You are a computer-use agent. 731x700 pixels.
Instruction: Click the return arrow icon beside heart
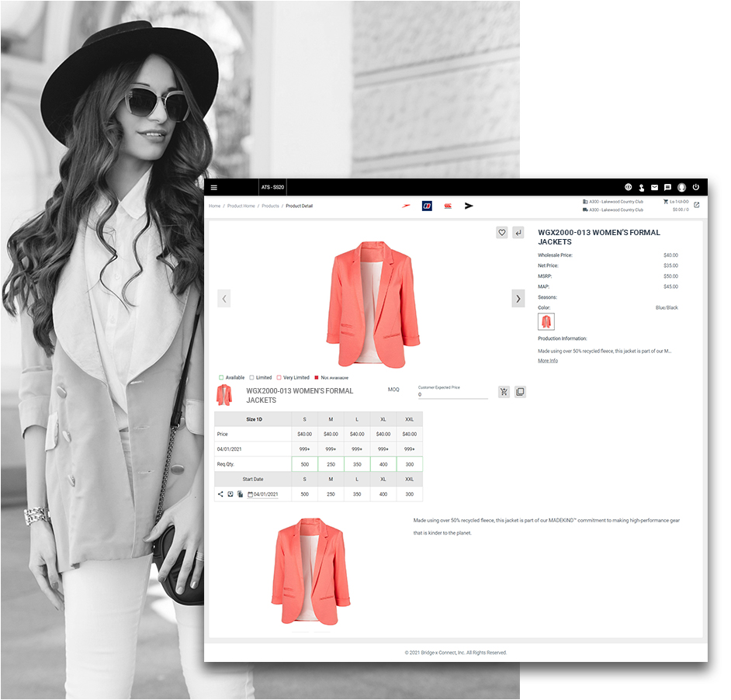518,232
